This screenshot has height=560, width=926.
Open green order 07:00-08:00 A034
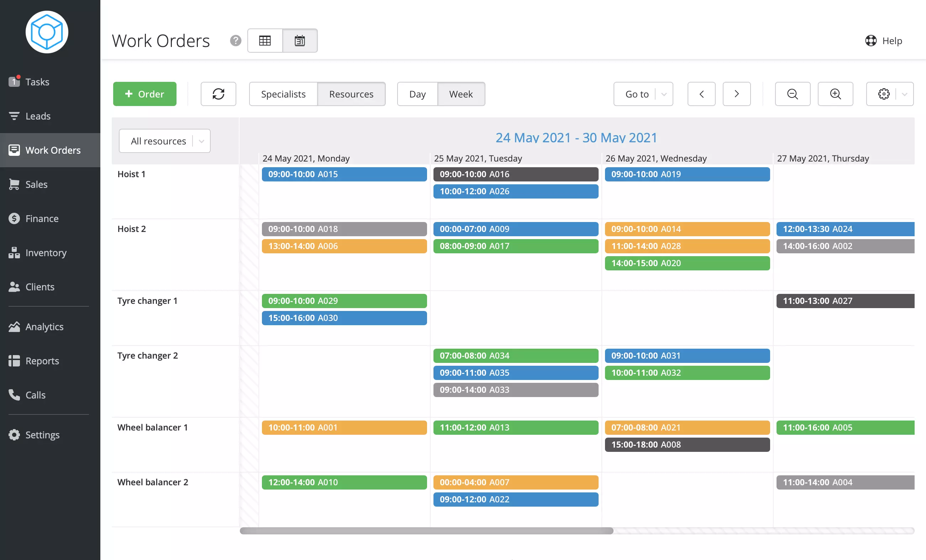click(x=516, y=356)
